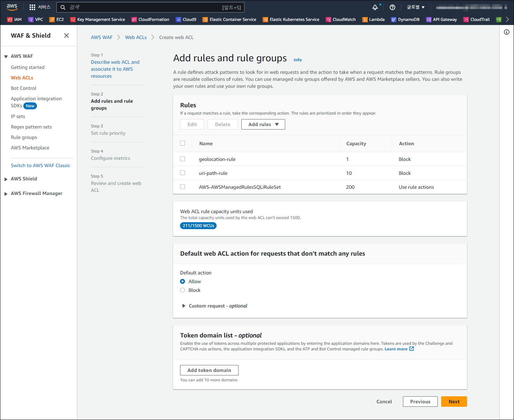Close the WAF & Shield sidebar

67,36
